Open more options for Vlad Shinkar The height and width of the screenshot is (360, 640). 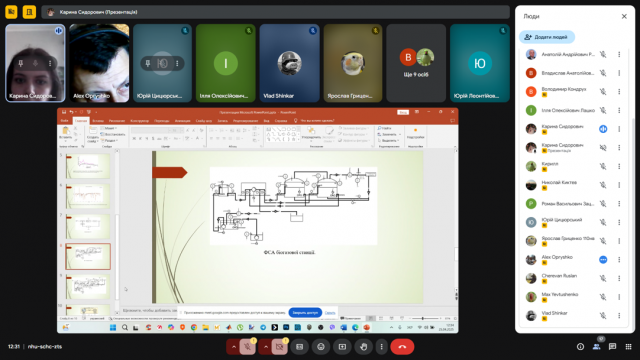[619, 316]
